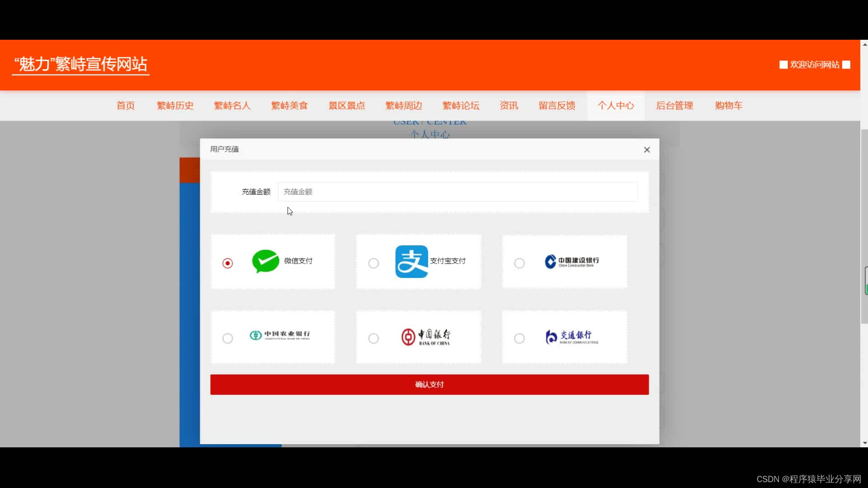The image size is (868, 488).
Task: Go to 留言反馈 feedback page
Action: [557, 105]
